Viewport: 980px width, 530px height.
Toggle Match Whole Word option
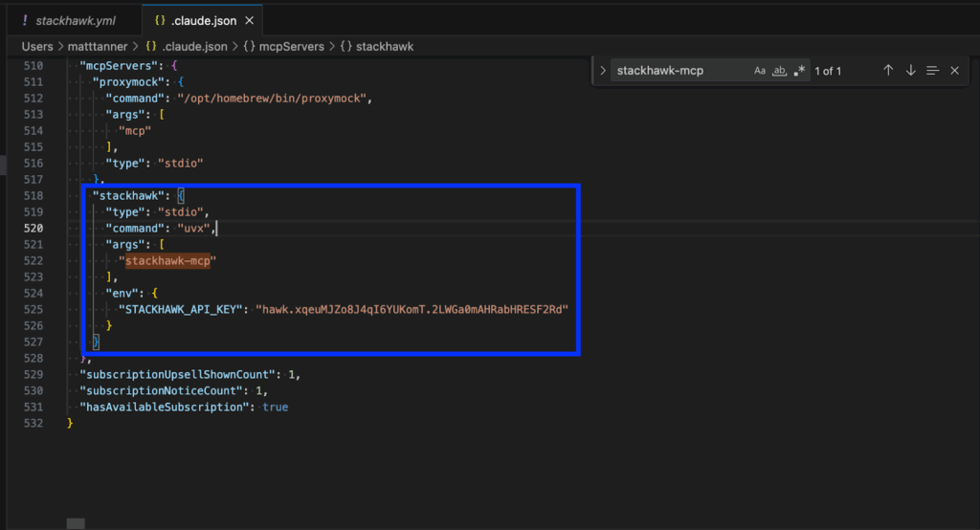[x=779, y=71]
